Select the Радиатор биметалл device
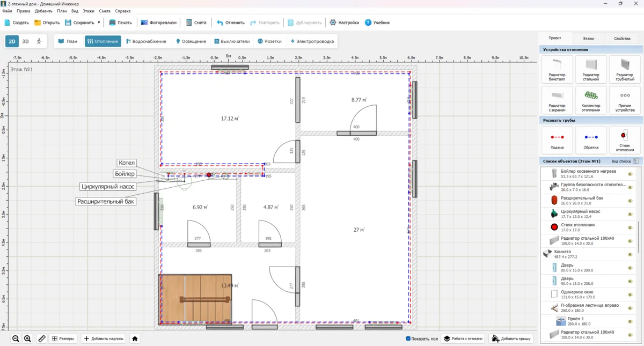Viewport: 644px width, 346px height. [557, 70]
